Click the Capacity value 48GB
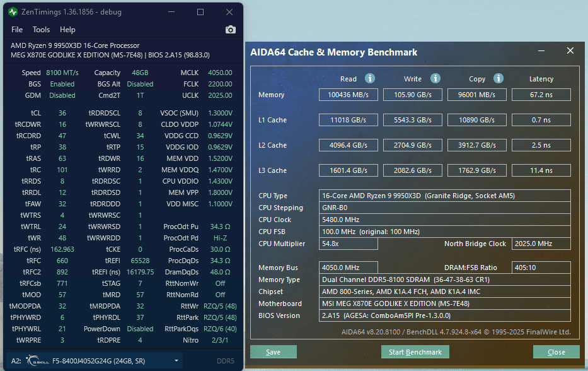Viewport: 588px width, 371px height. 140,73
